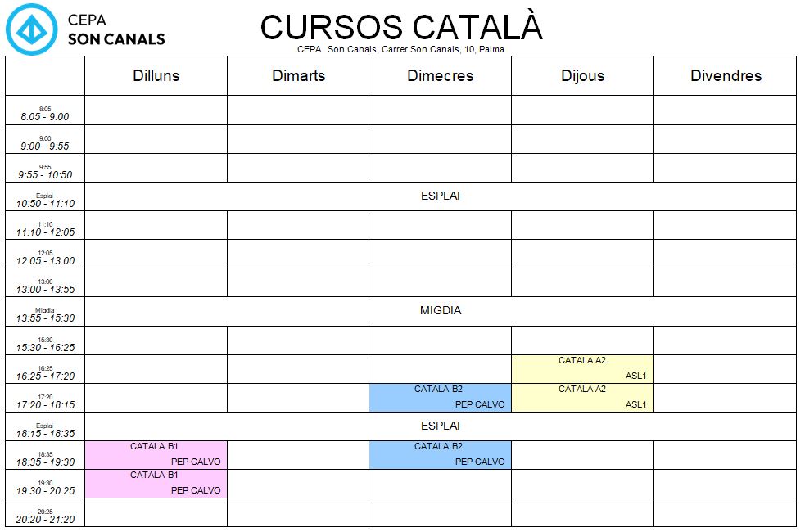Click the address text Carrer Son Canals
Viewport: 805px width, 532px height.
(420, 49)
